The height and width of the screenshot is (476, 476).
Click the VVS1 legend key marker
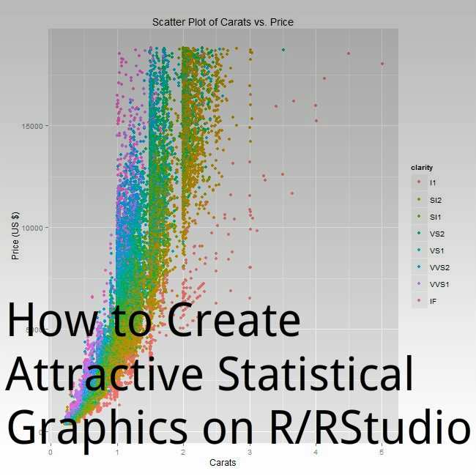coord(419,284)
